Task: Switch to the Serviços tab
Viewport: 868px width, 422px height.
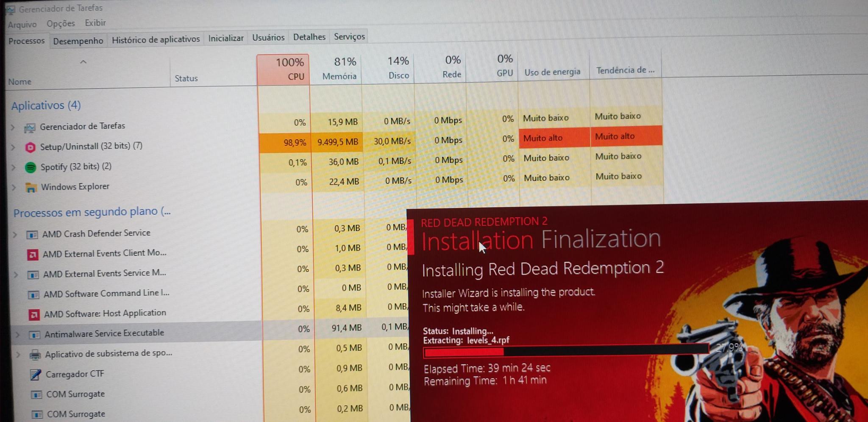Action: pyautogui.click(x=349, y=36)
